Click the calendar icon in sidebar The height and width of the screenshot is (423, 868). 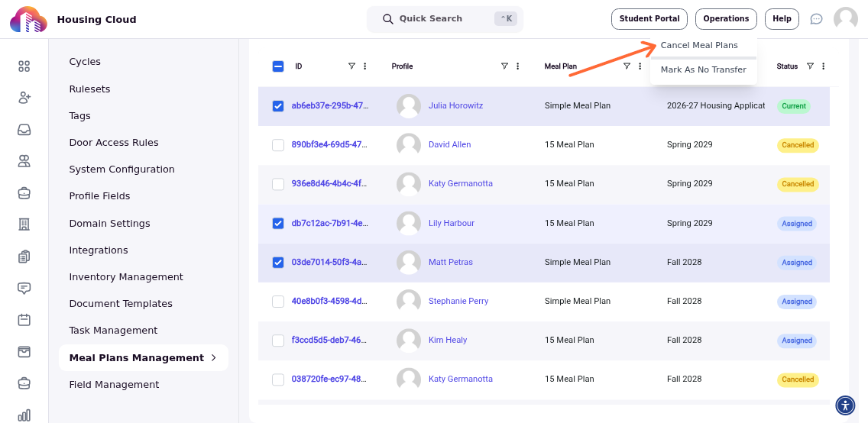[x=24, y=320]
